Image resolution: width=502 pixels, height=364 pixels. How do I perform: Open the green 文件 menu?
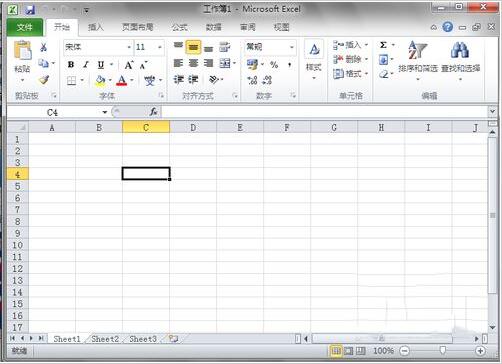pyautogui.click(x=25, y=27)
